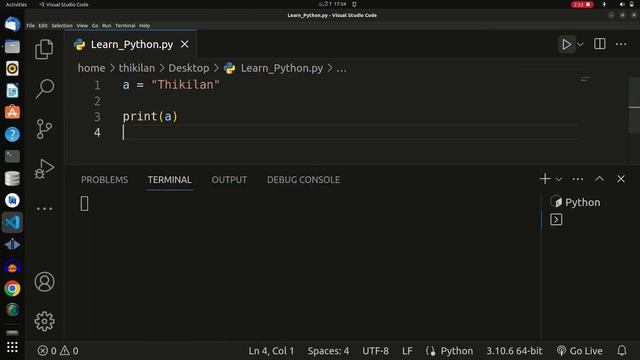This screenshot has width=640, height=360.
Task: Close the Learn_Python.py tab
Action: click(184, 44)
